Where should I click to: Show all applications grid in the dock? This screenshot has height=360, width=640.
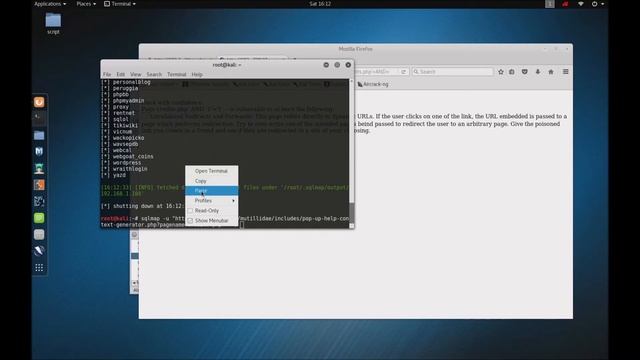[39, 268]
